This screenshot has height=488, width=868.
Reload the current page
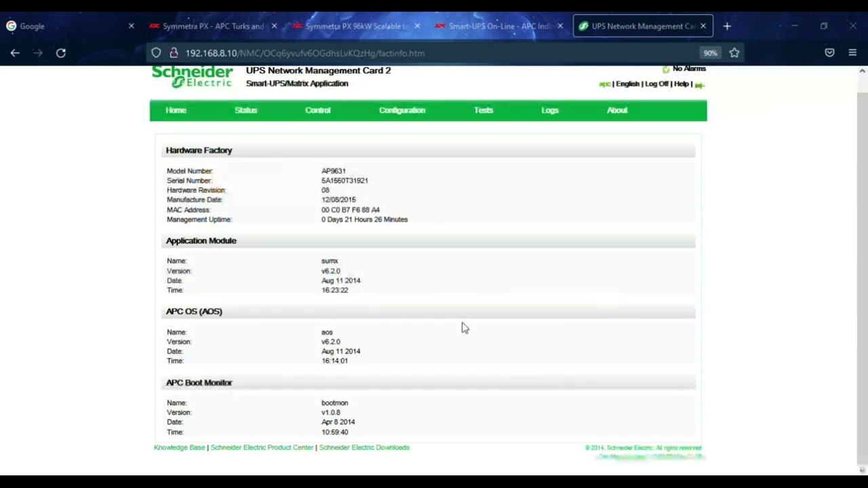pos(61,53)
